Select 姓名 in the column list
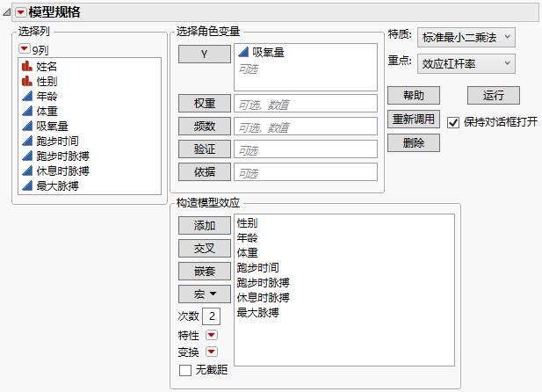542x392 pixels. [47, 66]
